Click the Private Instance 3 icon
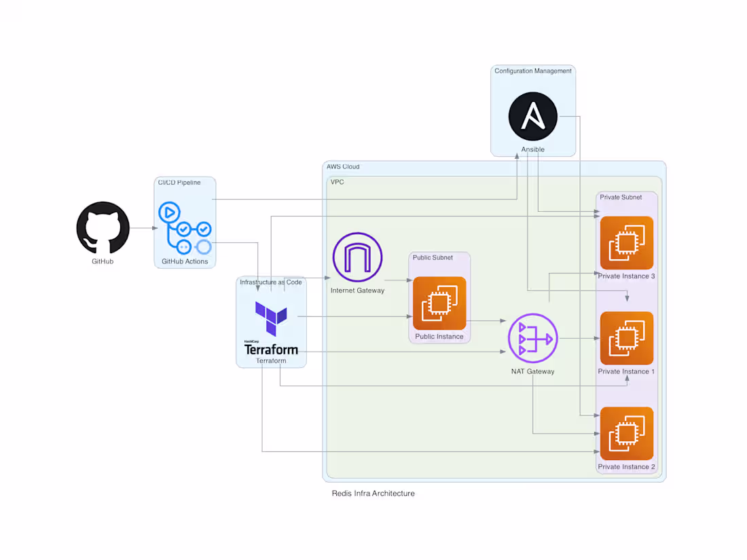This screenshot has width=747, height=560. click(x=626, y=242)
